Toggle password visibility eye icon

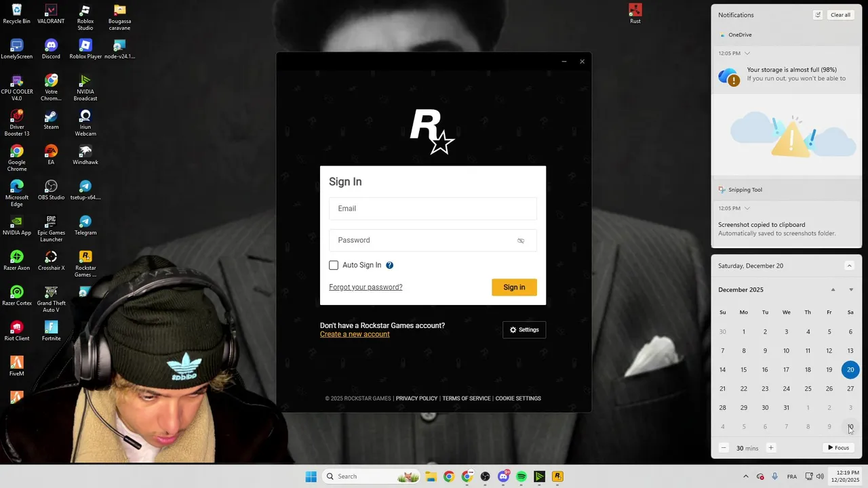pyautogui.click(x=521, y=241)
